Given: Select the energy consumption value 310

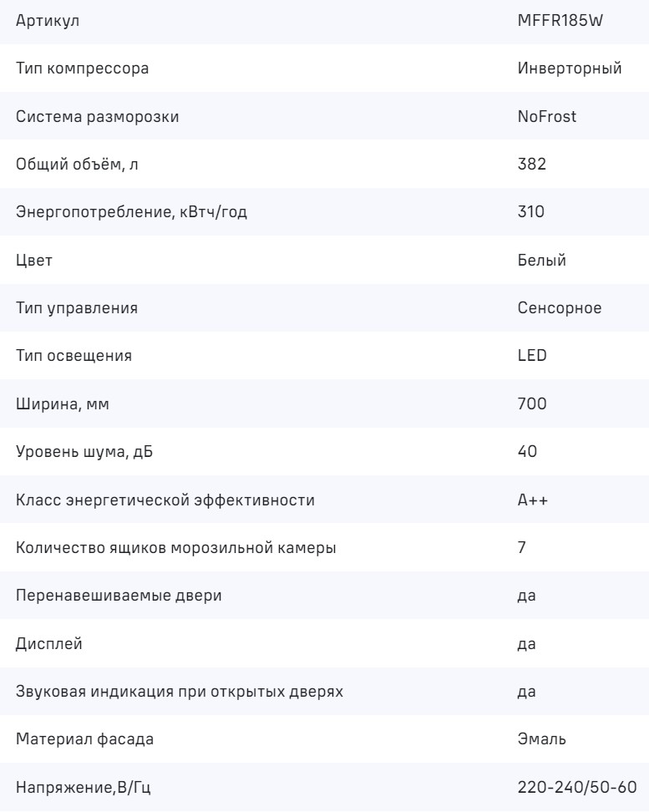Looking at the screenshot, I should click(x=531, y=212).
